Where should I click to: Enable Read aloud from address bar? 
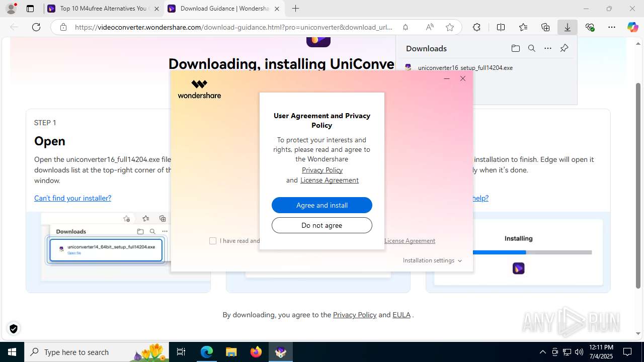430,27
